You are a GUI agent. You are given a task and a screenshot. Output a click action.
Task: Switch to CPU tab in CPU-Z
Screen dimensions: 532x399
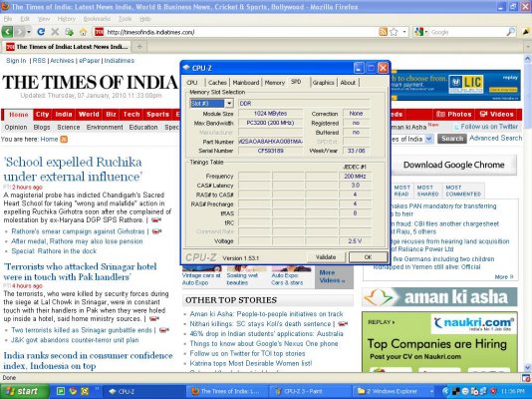pyautogui.click(x=192, y=83)
